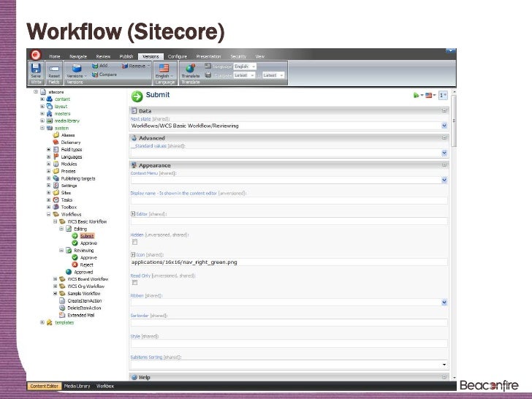
Task: Click the Sitecore red logo button
Action: point(35,55)
